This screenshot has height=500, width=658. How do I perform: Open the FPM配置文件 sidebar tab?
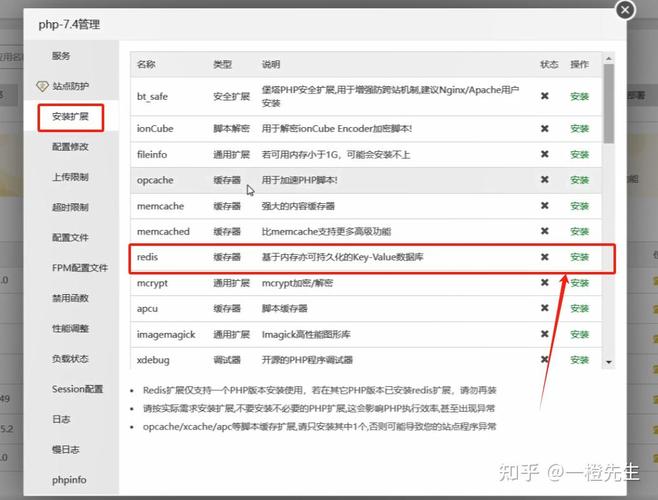(x=80, y=267)
